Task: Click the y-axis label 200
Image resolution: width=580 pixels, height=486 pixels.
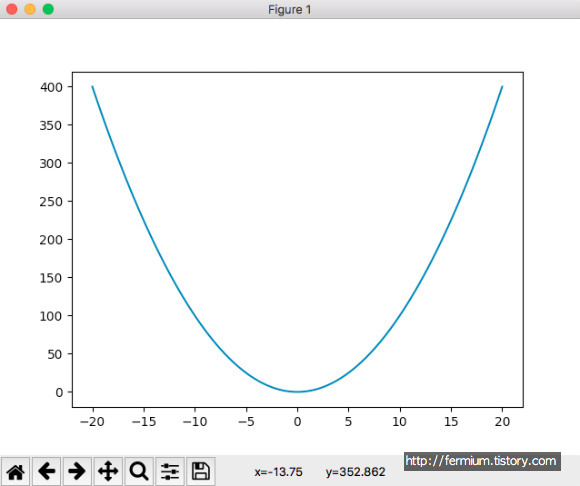Action: (51, 240)
